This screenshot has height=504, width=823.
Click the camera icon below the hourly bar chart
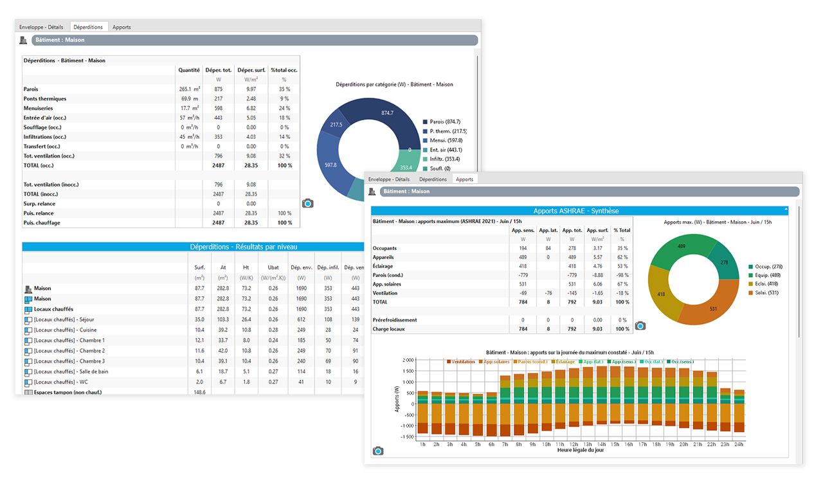[378, 451]
